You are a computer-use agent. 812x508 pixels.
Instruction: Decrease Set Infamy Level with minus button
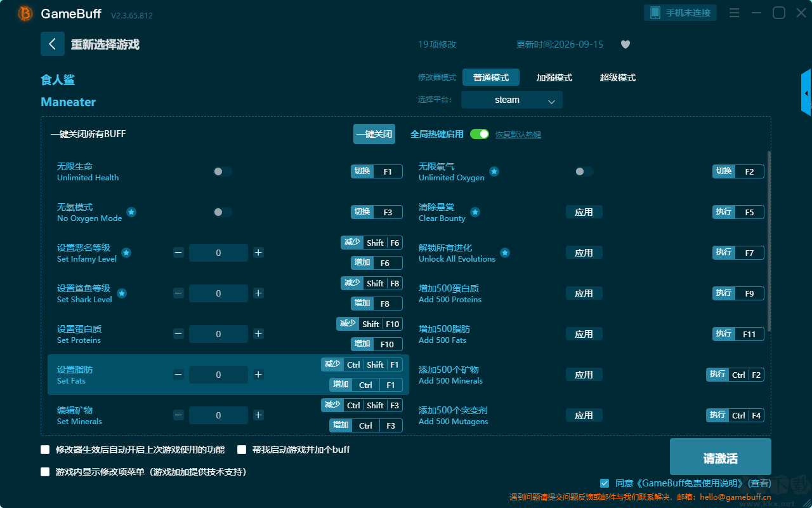[178, 253]
